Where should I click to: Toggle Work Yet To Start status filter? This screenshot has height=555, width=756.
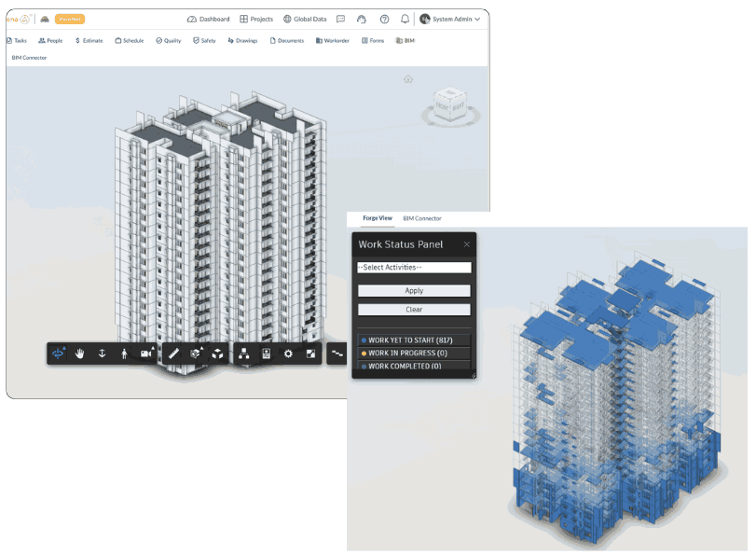click(x=413, y=340)
